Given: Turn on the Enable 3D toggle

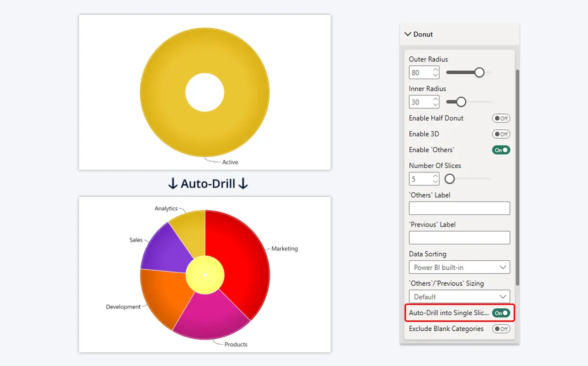Looking at the screenshot, I should pyautogui.click(x=501, y=134).
